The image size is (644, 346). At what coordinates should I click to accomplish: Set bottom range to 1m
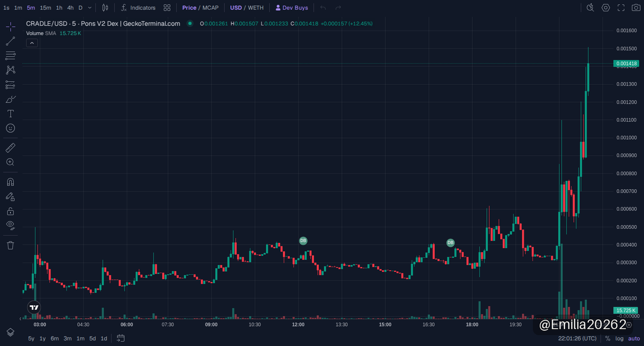pyautogui.click(x=80, y=338)
